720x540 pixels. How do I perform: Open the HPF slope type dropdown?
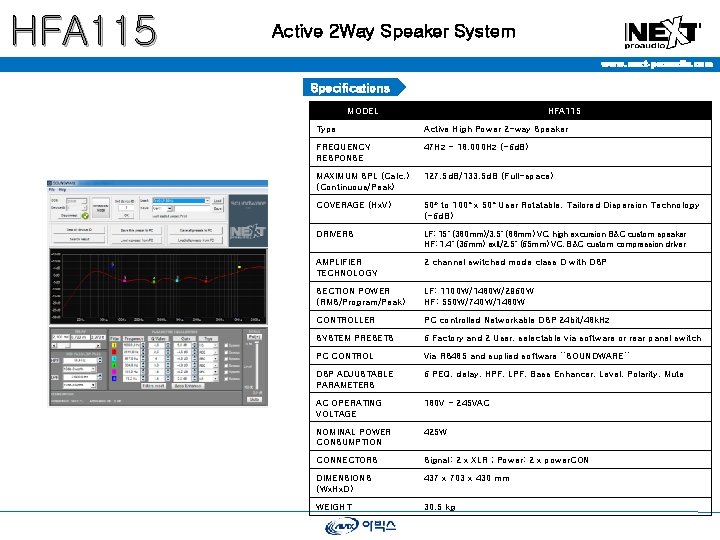point(80,369)
